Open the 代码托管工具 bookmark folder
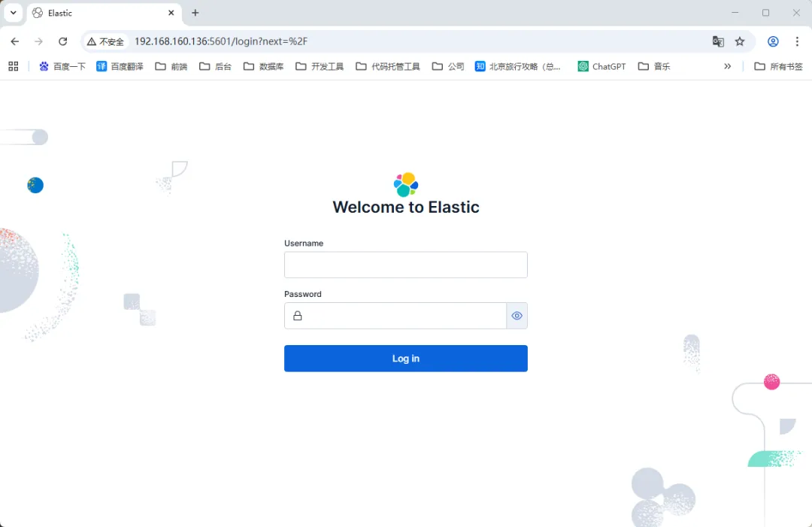Screen dimensions: 812x527 [388, 66]
